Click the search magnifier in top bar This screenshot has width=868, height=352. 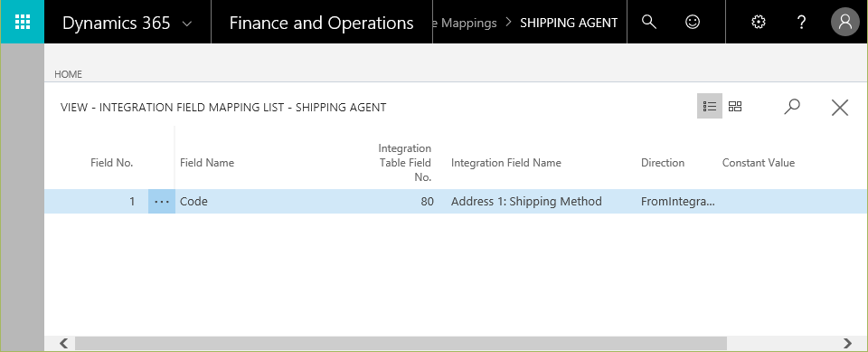649,22
